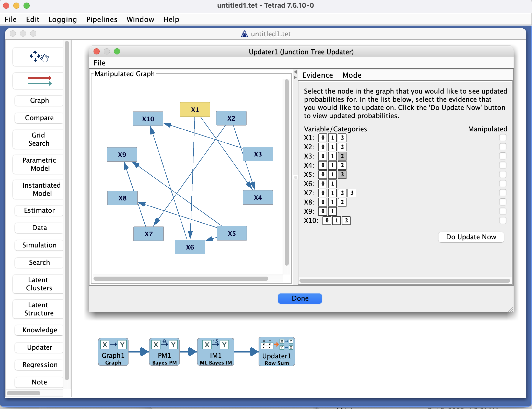Check Manipulated box for X6
The width and height of the screenshot is (532, 409).
point(503,184)
